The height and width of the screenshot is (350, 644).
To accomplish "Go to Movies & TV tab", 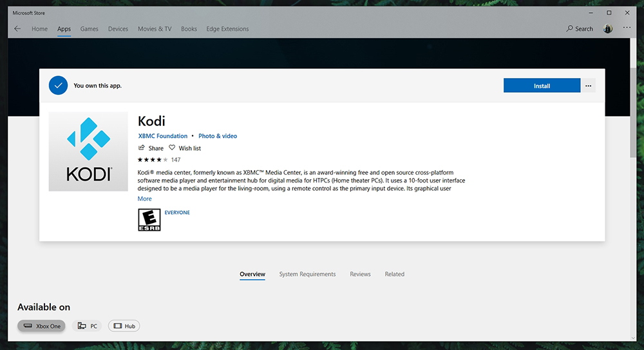I will (x=155, y=29).
